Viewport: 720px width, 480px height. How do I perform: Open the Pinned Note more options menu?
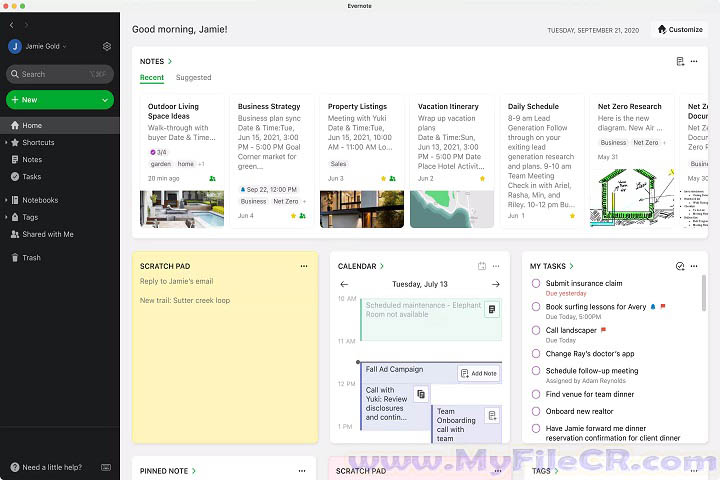[302, 471]
